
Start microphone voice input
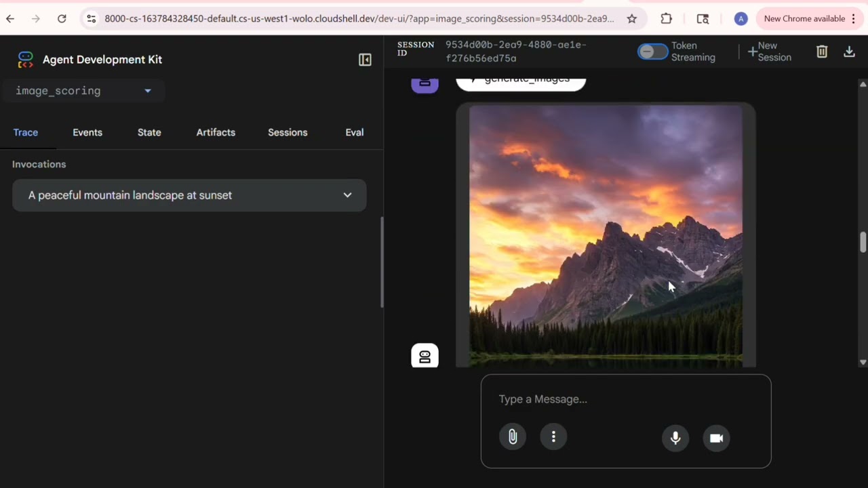click(x=675, y=438)
